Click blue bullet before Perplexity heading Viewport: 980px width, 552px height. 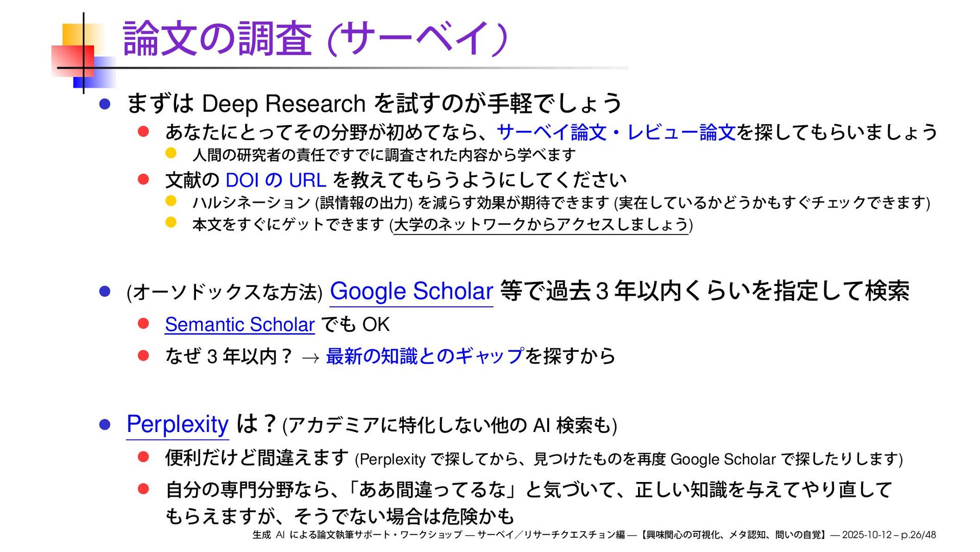pos(105,425)
